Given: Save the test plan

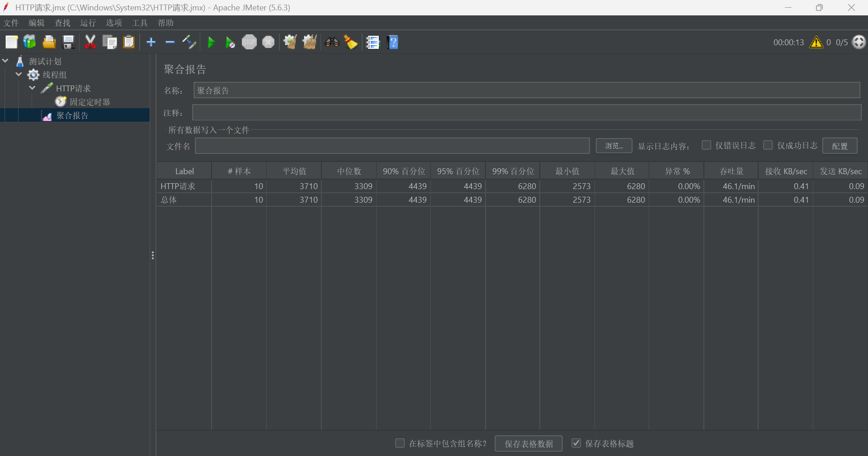Looking at the screenshot, I should pos(68,42).
